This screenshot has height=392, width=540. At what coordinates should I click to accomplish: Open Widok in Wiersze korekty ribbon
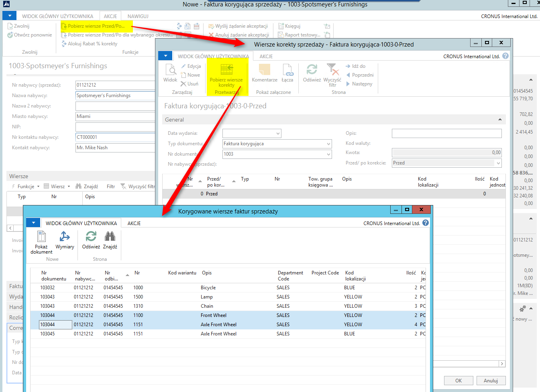point(170,73)
